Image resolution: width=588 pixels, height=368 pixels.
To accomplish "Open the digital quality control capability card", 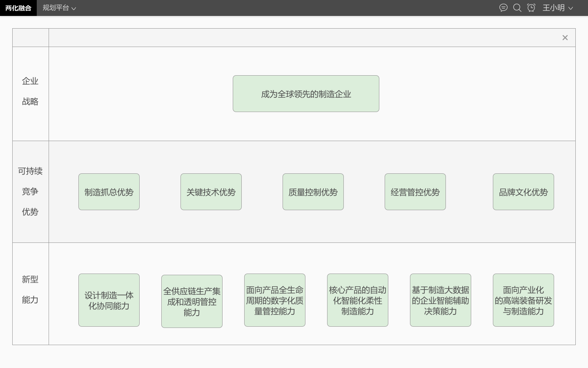I will pyautogui.click(x=275, y=301).
